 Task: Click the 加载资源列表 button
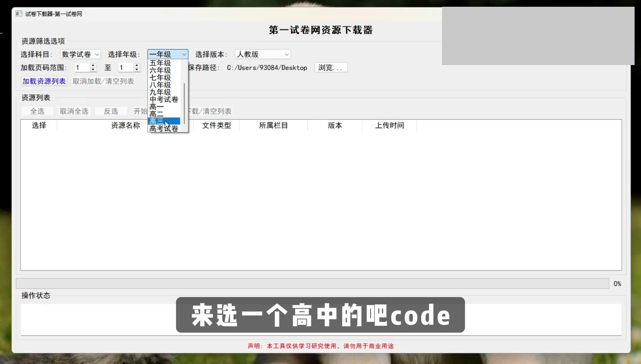[x=44, y=81]
